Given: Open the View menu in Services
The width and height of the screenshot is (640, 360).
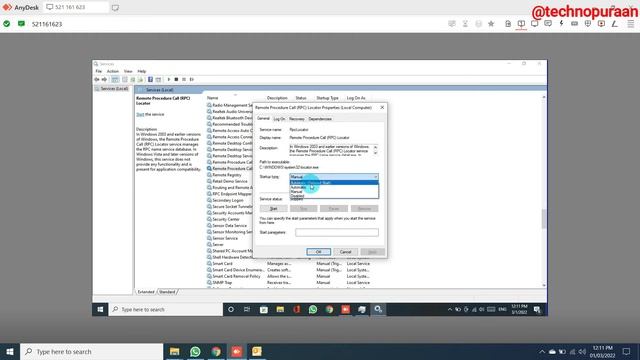Looking at the screenshot, I should point(128,71).
